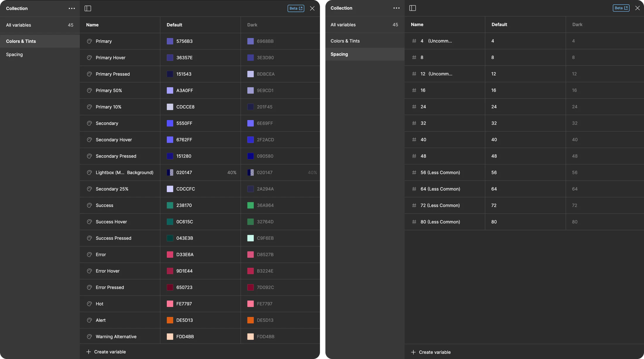Click the color palette icon beside Hot

click(90, 304)
